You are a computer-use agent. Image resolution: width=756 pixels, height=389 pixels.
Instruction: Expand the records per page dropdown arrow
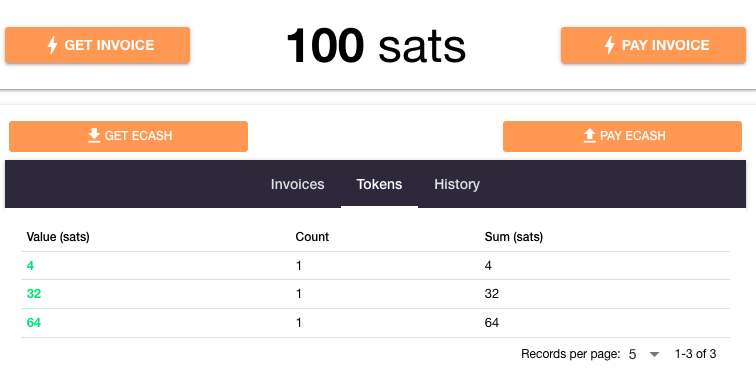pyautogui.click(x=654, y=354)
